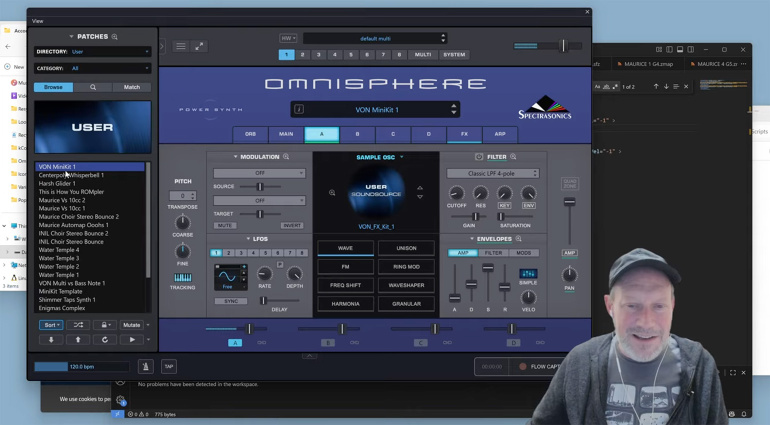Click the patch info 'i' icon
770x425 pixels.
click(x=299, y=109)
